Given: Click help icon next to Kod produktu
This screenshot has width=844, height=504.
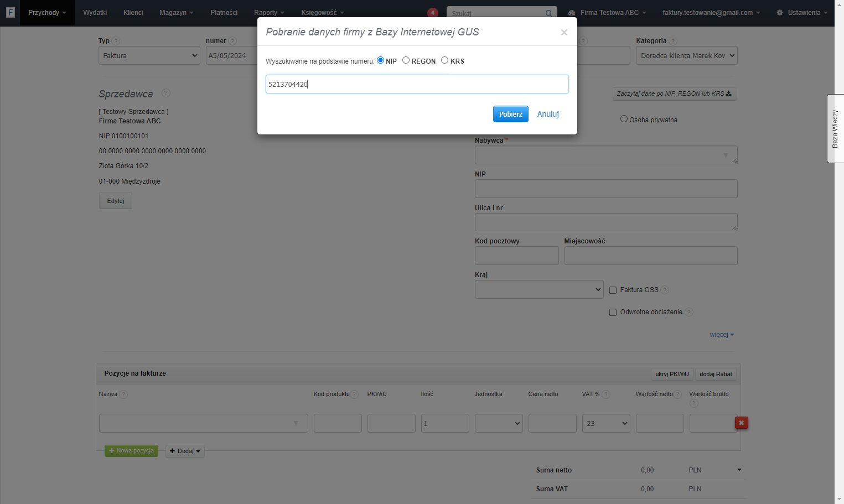Looking at the screenshot, I should pyautogui.click(x=355, y=394).
